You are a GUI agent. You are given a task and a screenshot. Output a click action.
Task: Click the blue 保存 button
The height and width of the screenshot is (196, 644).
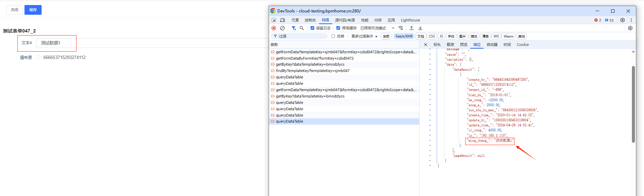click(x=33, y=10)
